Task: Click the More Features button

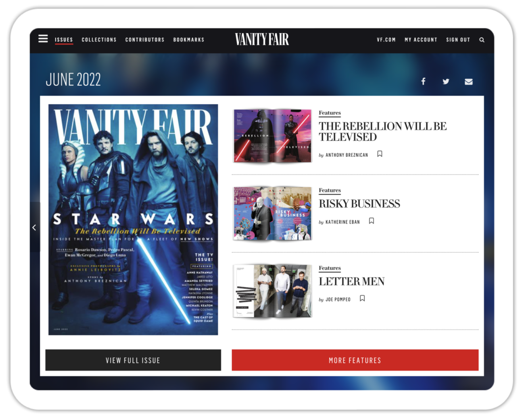Action: (x=355, y=360)
